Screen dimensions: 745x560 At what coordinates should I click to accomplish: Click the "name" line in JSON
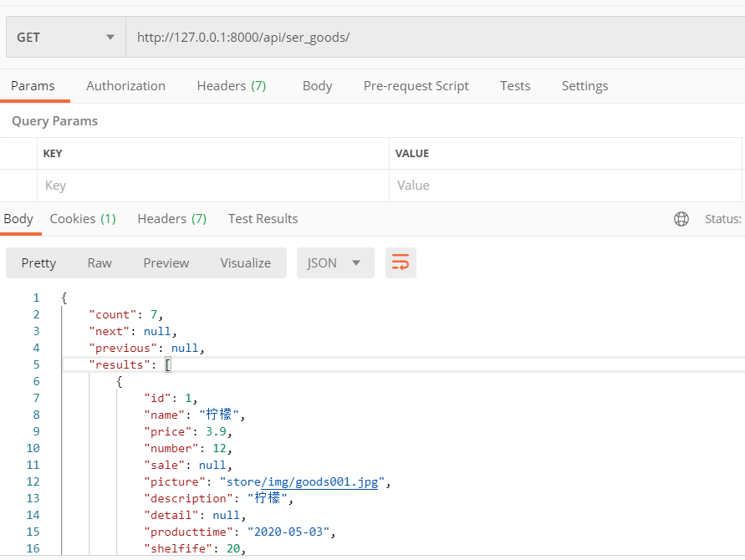point(194,415)
